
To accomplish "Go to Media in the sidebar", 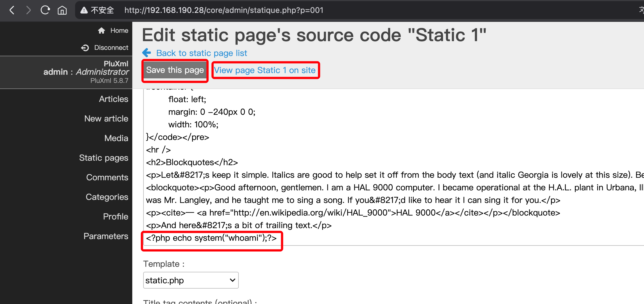I will point(116,138).
